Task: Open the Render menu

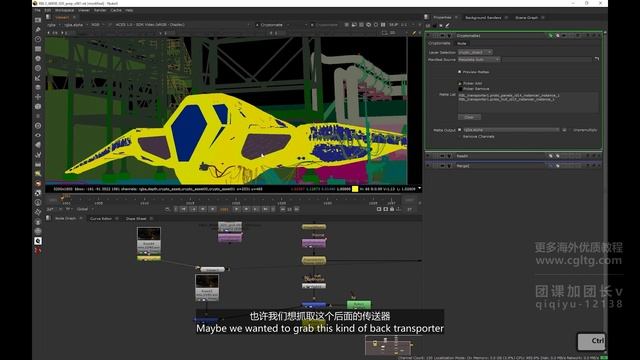Action: tap(100, 10)
